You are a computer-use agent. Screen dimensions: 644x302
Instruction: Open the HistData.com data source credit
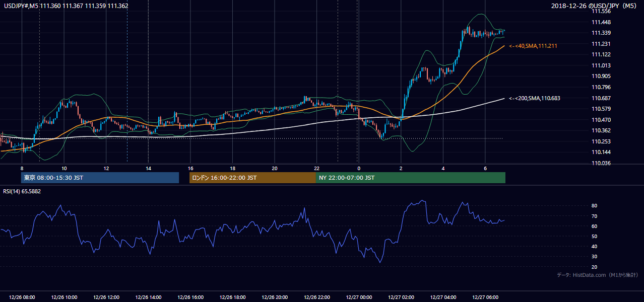(597, 275)
